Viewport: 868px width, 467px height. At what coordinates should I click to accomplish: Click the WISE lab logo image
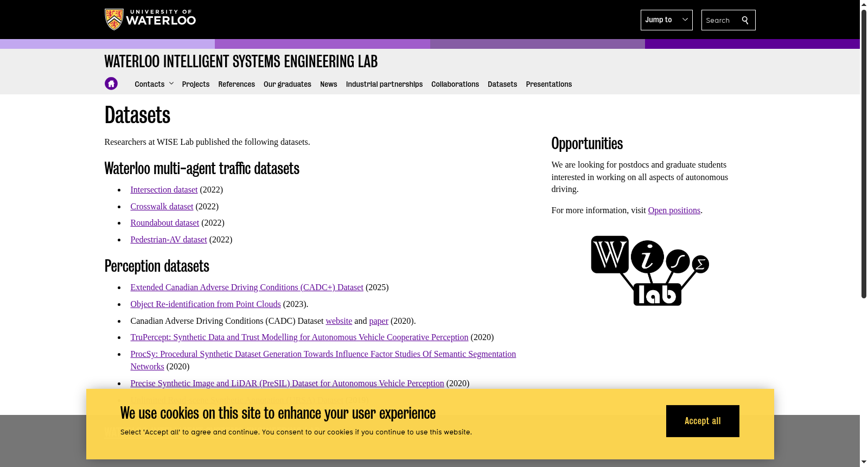(650, 271)
